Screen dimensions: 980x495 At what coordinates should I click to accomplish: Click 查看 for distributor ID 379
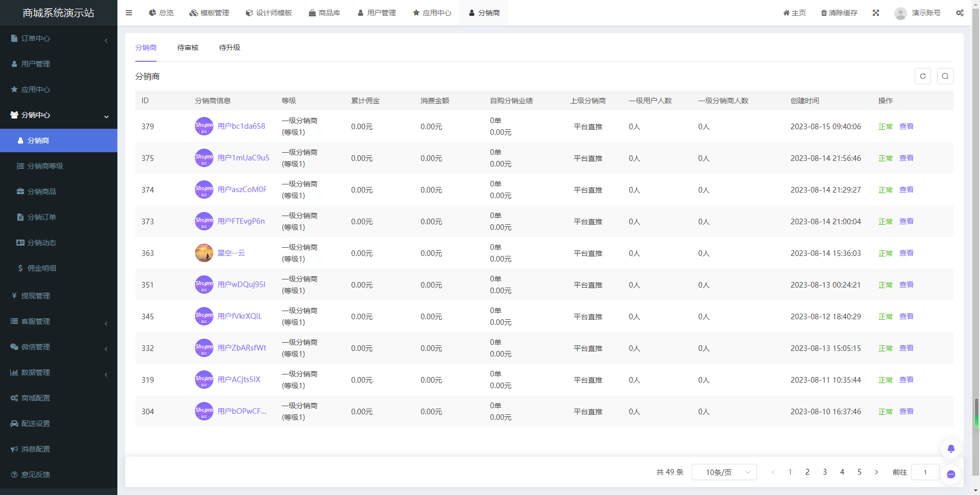click(906, 126)
